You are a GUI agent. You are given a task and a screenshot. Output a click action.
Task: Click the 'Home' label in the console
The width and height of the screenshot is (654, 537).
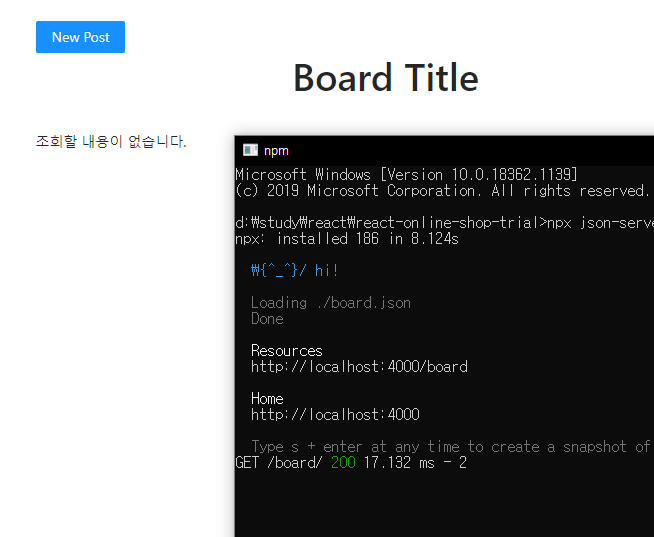coord(267,399)
